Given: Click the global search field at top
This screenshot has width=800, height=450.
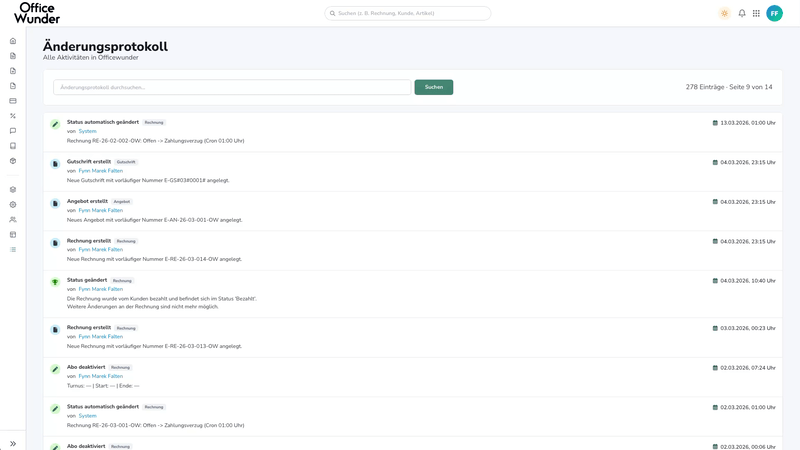Looking at the screenshot, I should pyautogui.click(x=408, y=13).
